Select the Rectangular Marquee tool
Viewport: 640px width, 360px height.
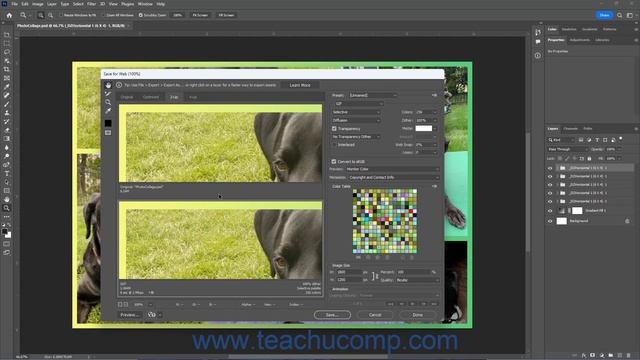(x=7, y=44)
